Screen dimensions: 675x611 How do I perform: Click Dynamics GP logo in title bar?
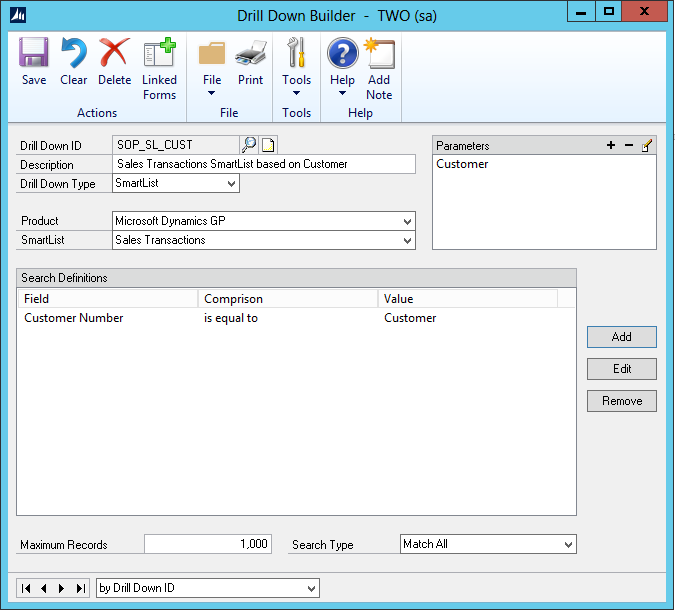[18, 15]
